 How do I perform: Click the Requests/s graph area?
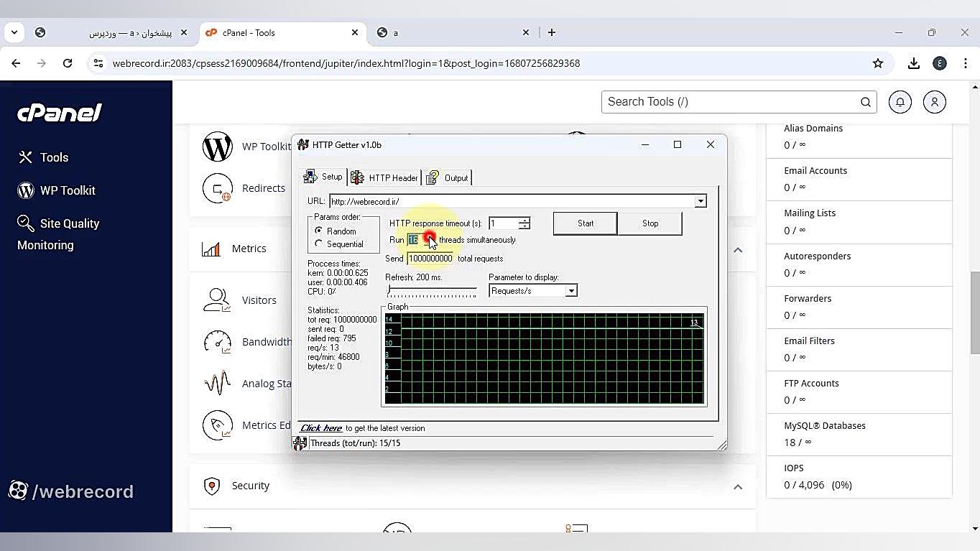click(544, 359)
